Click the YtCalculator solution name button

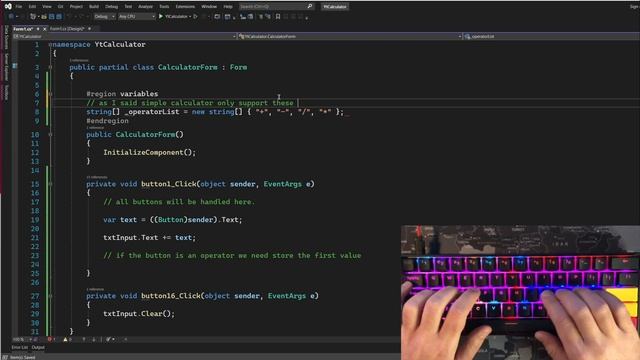point(335,7)
